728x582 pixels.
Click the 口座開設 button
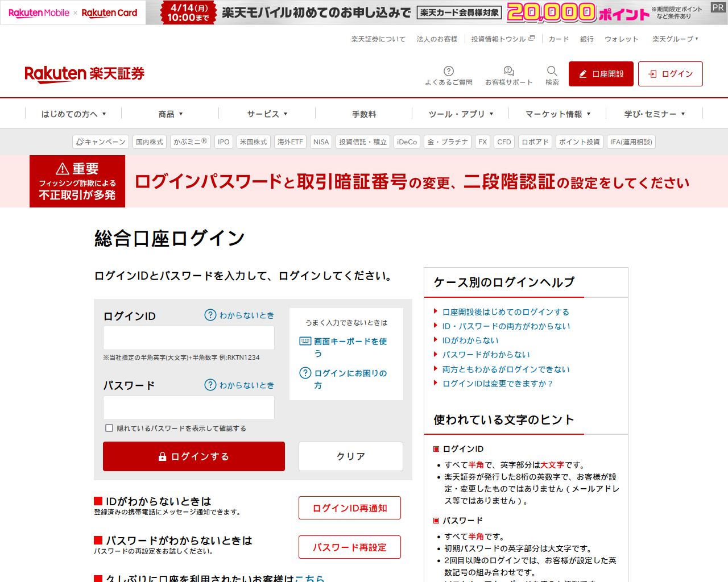pyautogui.click(x=601, y=74)
